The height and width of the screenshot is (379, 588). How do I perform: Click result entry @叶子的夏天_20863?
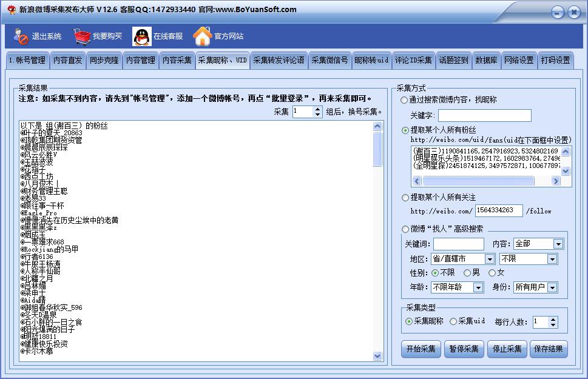52,133
